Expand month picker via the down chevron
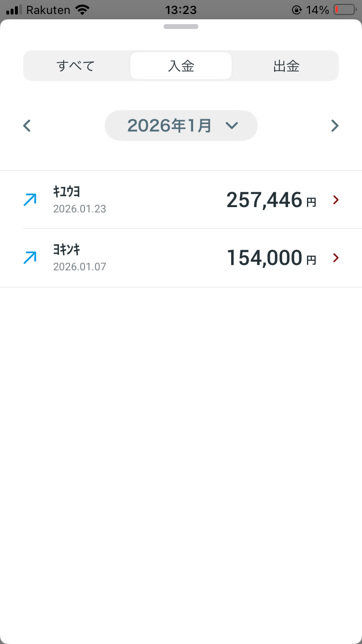Screen dimensions: 362x644 (x=232, y=126)
